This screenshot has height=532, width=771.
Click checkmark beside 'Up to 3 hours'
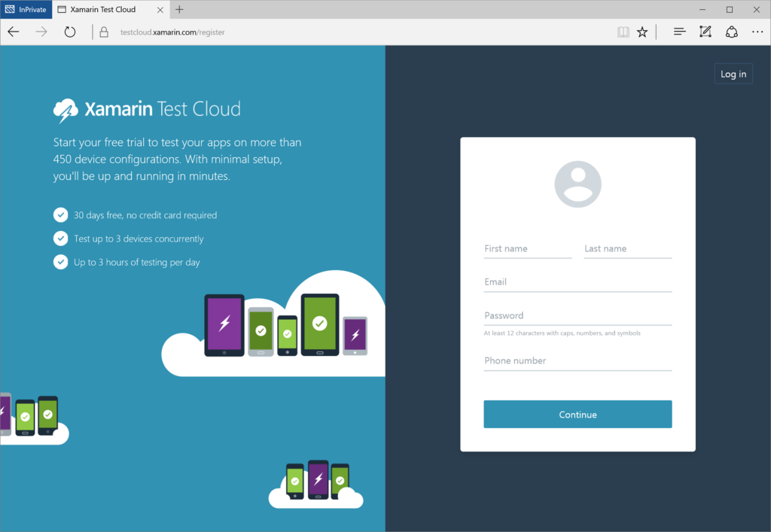60,262
